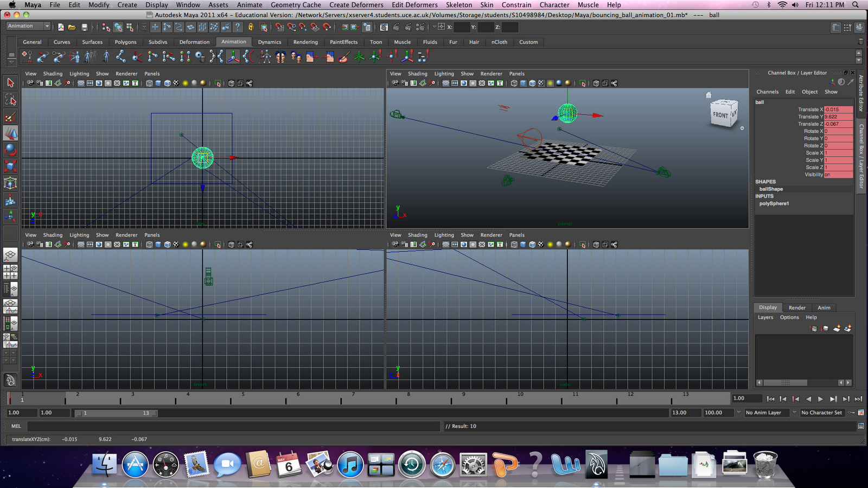Open Layers menu in layer editor
Viewport: 868px width, 488px height.
click(x=765, y=317)
